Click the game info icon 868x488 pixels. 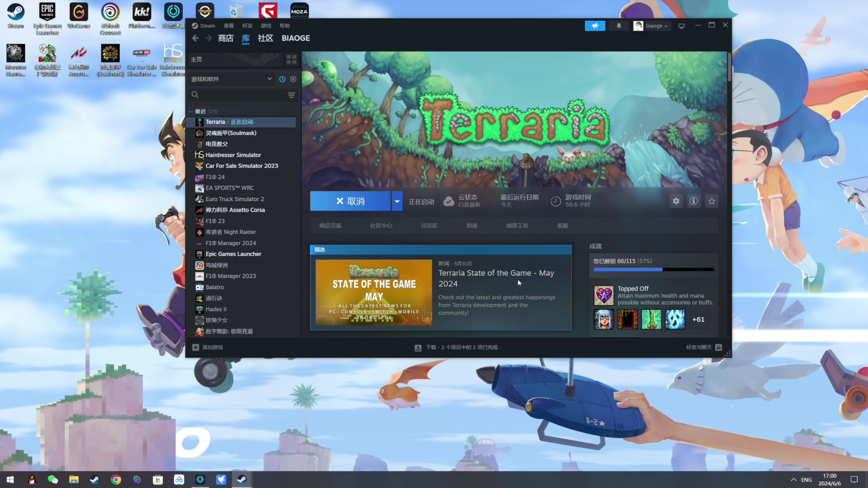[693, 201]
